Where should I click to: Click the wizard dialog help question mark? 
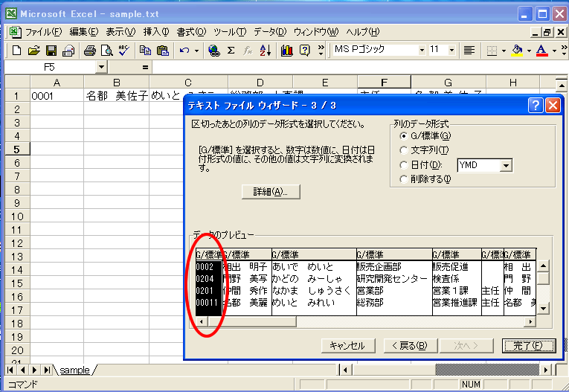pos(536,106)
